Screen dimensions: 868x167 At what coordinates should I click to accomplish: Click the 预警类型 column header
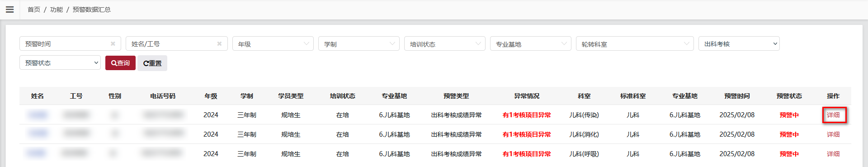point(456,96)
